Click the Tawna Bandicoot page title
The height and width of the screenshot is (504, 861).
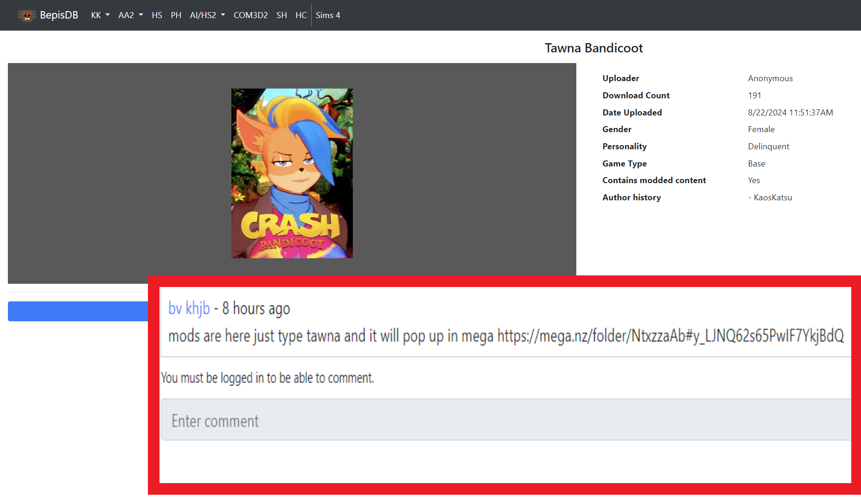[593, 48]
